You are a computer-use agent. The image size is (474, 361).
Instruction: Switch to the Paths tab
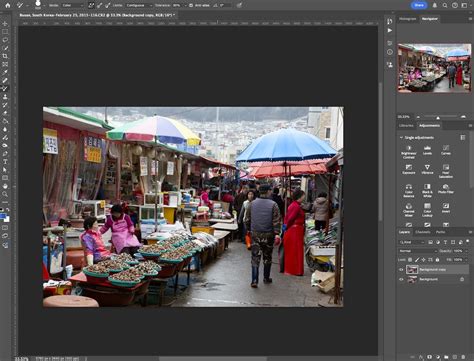440,232
